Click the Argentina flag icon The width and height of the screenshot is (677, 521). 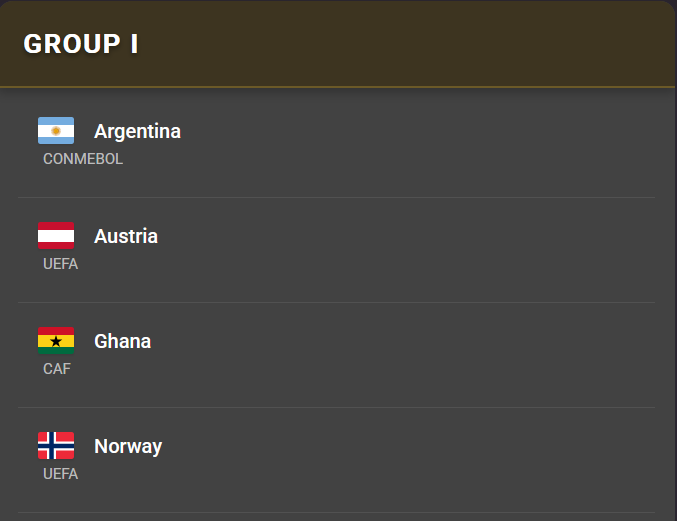(56, 131)
